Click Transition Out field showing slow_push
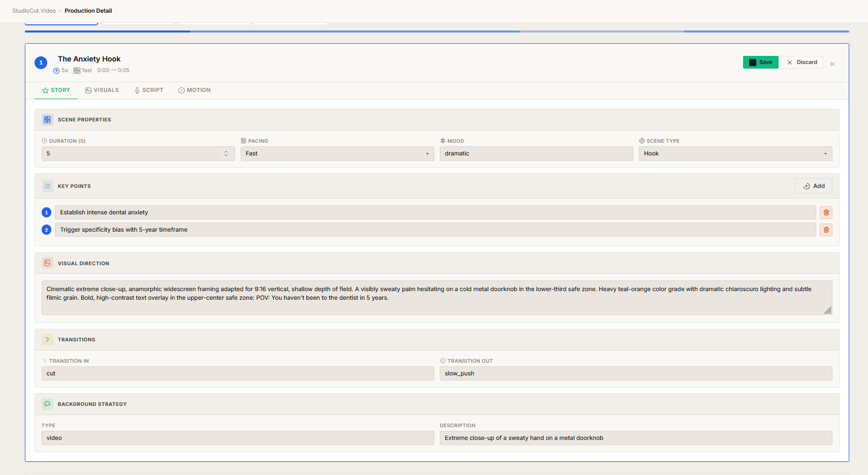The image size is (868, 475). (636, 373)
